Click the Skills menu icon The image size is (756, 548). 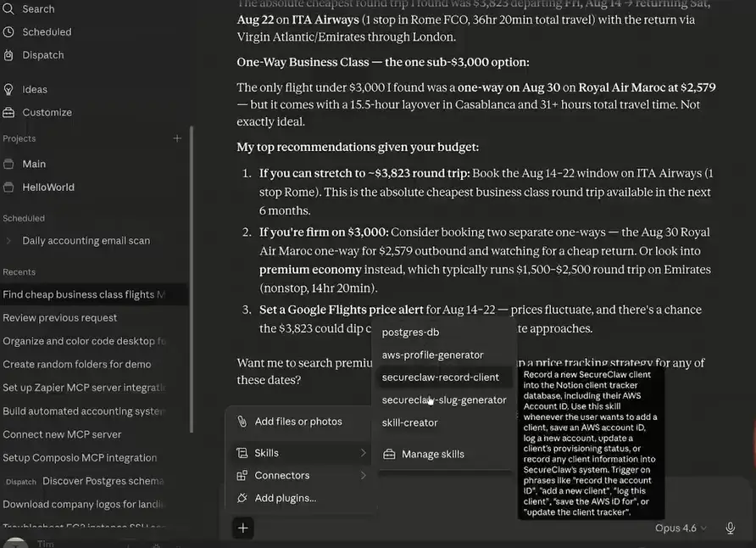tap(242, 453)
